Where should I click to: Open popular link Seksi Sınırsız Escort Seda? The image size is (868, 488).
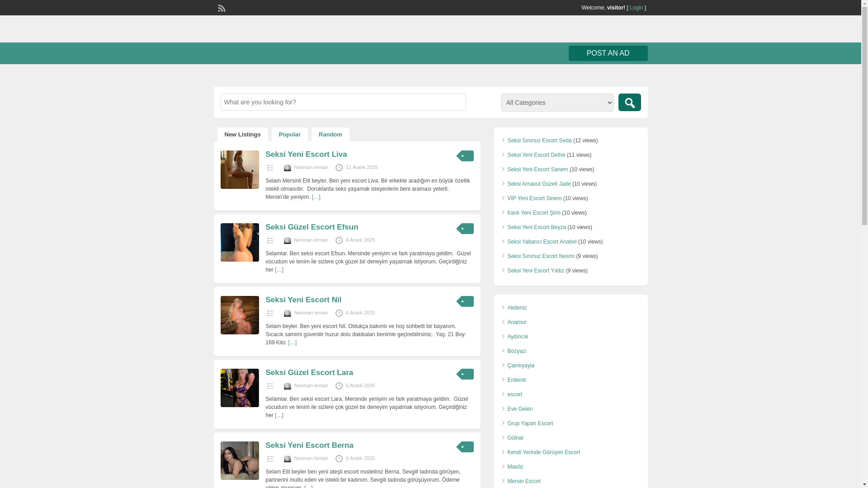click(539, 141)
